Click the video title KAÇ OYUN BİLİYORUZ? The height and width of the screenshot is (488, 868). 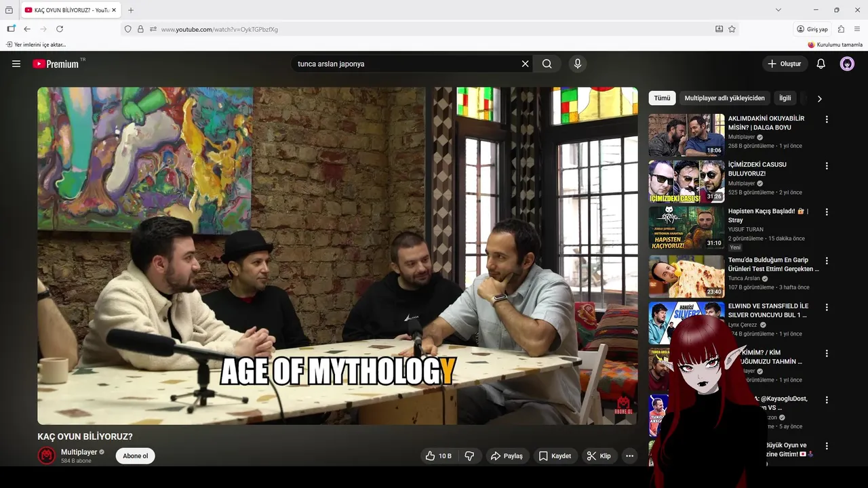click(x=85, y=436)
